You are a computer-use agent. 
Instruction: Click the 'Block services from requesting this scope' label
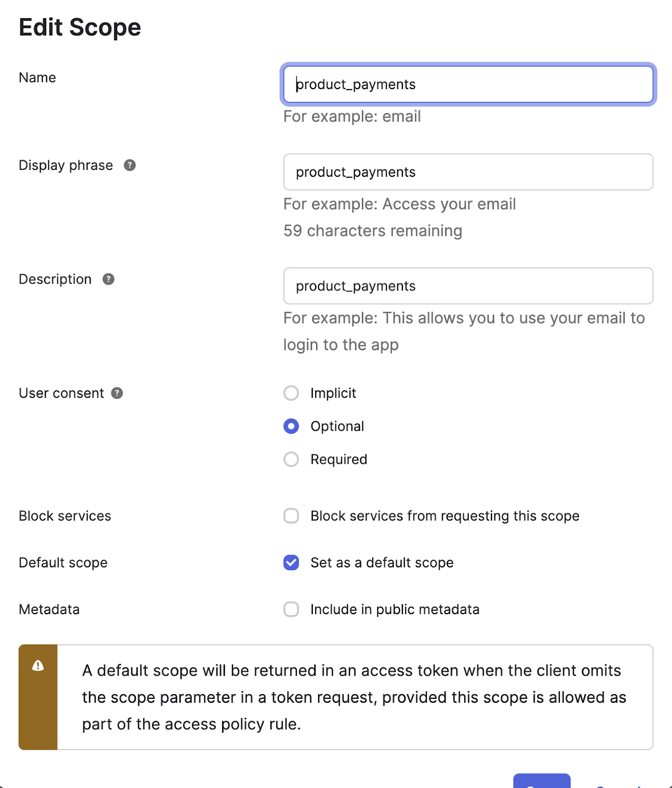[444, 516]
